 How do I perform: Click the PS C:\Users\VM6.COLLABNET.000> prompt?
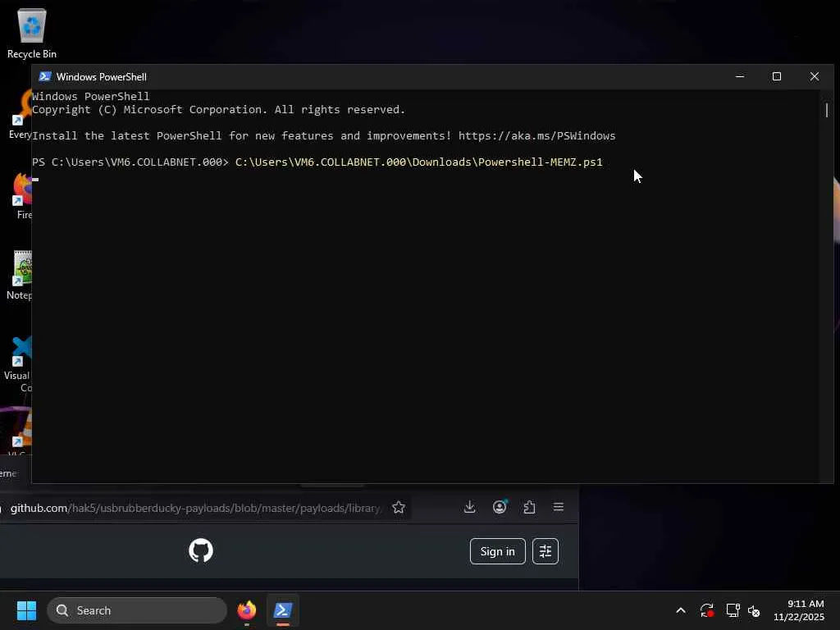point(130,162)
